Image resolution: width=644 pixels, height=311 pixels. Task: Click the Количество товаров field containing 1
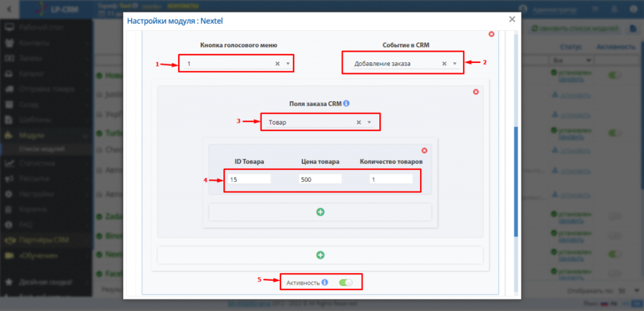tap(391, 179)
